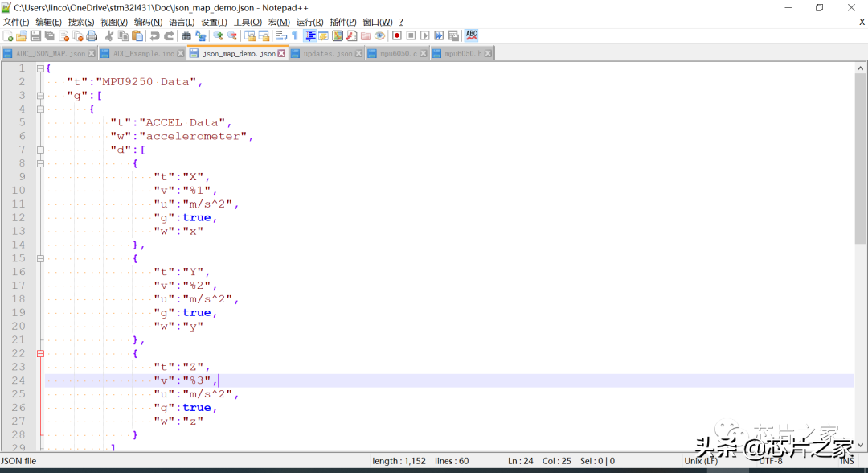Click the line 12 text "g":true
868x473 pixels.
[186, 217]
